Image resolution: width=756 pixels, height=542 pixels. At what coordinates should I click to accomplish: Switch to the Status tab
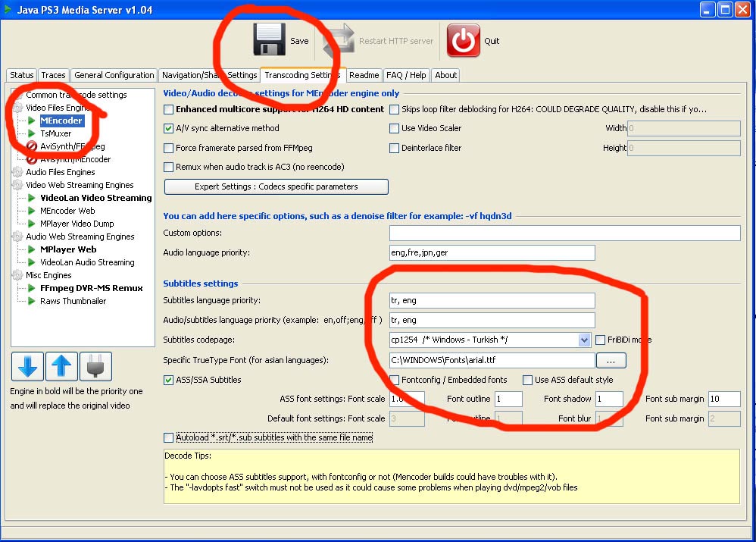pos(22,75)
